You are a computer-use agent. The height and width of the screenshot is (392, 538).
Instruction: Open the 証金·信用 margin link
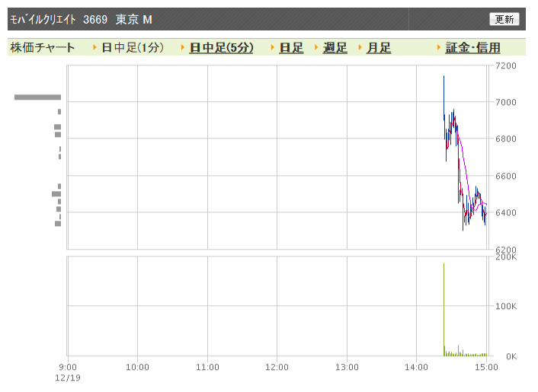[472, 48]
